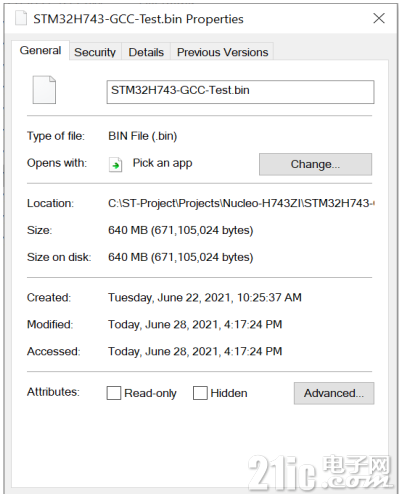Click the Change... button

point(315,164)
